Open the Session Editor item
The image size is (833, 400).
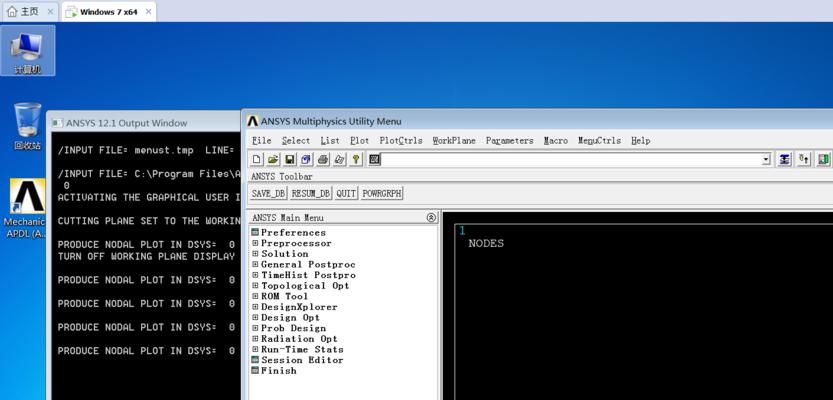(x=302, y=360)
